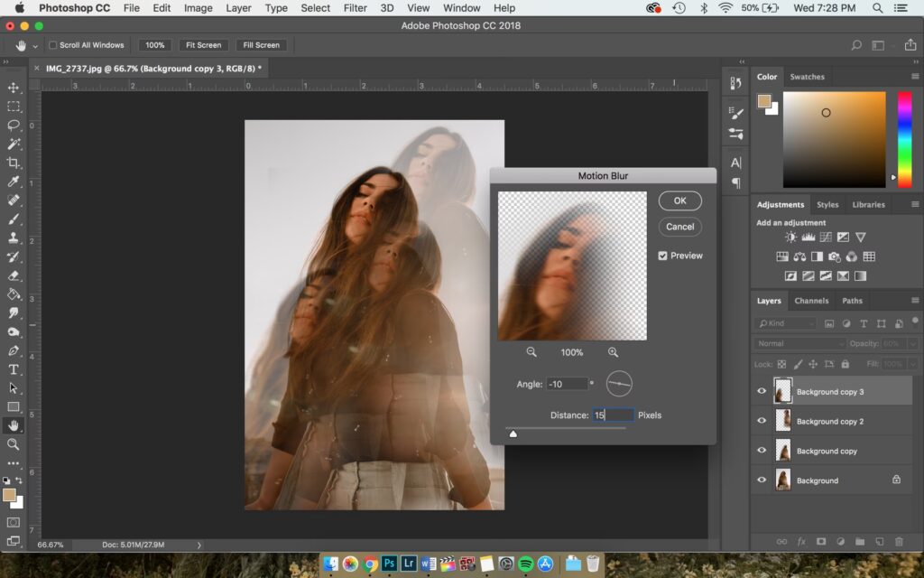Click the Angle input field
Screen dimensions: 924x578
[x=567, y=384]
